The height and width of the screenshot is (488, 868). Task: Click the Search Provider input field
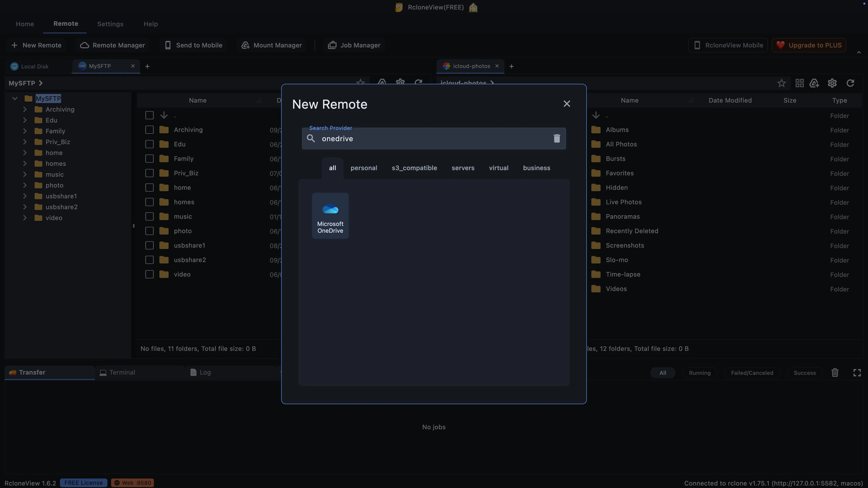(x=434, y=138)
